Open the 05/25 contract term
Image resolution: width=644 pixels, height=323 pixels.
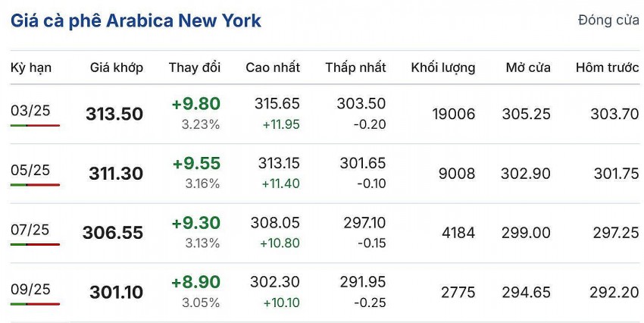[x=30, y=170]
